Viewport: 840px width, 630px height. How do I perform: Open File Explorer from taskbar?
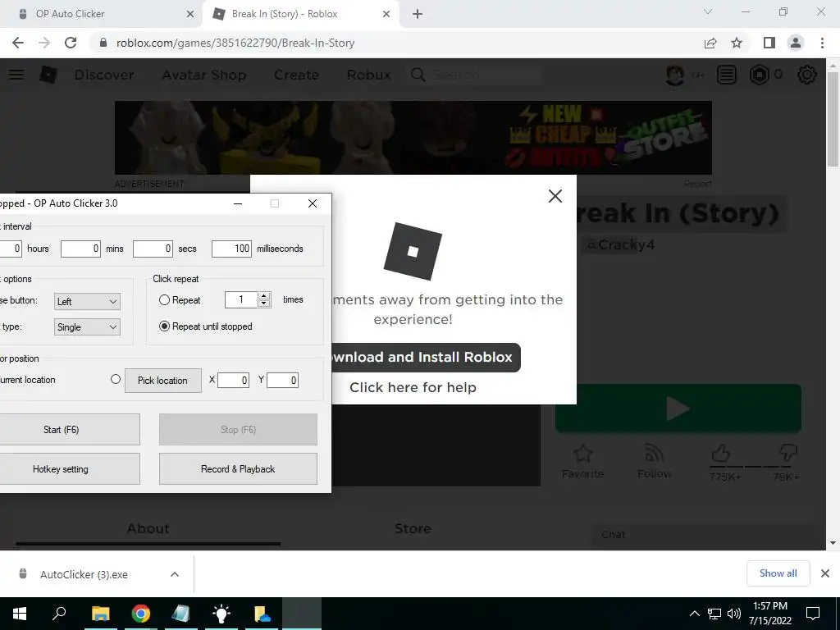point(100,614)
